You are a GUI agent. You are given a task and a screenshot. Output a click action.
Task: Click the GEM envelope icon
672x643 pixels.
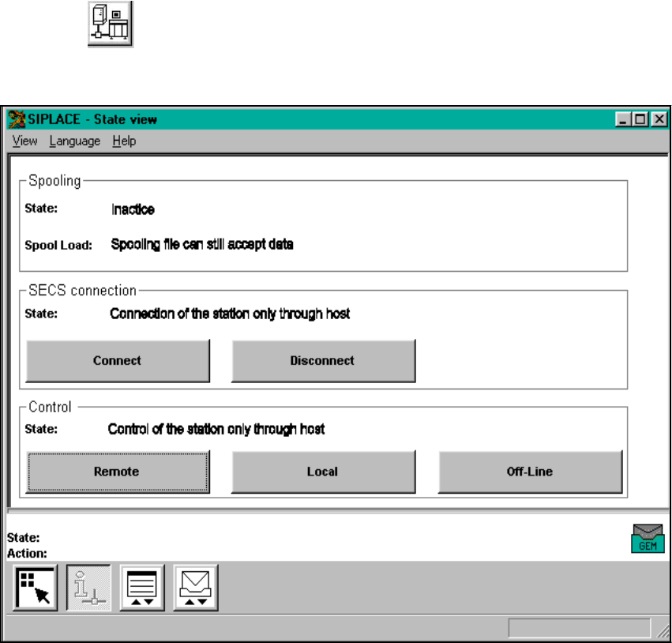(648, 539)
